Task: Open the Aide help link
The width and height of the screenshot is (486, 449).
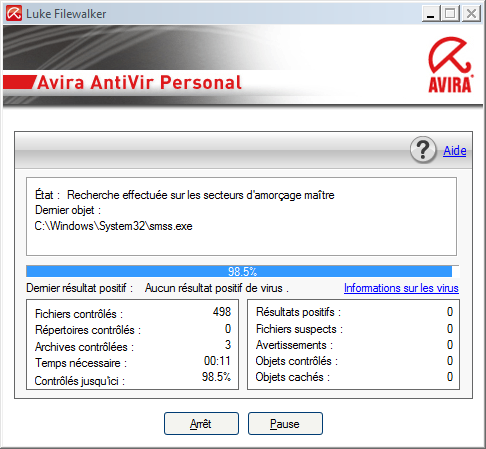Action: click(x=454, y=151)
